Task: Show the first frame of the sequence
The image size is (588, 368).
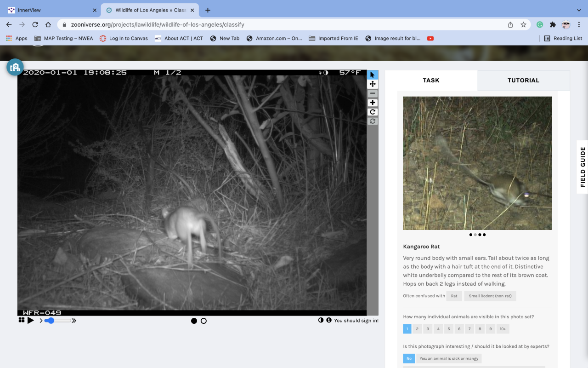Action: click(x=194, y=321)
